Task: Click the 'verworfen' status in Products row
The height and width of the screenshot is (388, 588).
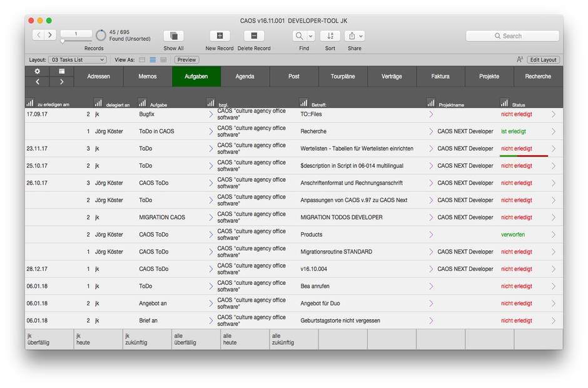Action: [x=513, y=235]
